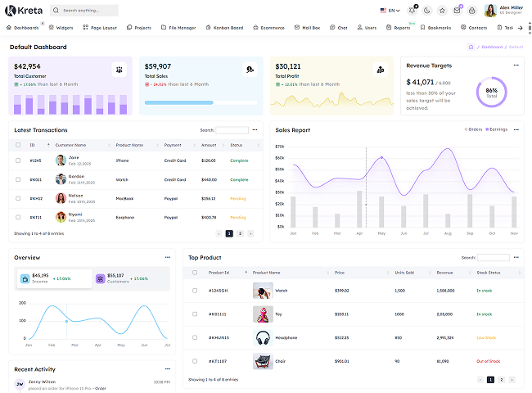Open the notifications bell icon
The image size is (532, 393).
412,11
